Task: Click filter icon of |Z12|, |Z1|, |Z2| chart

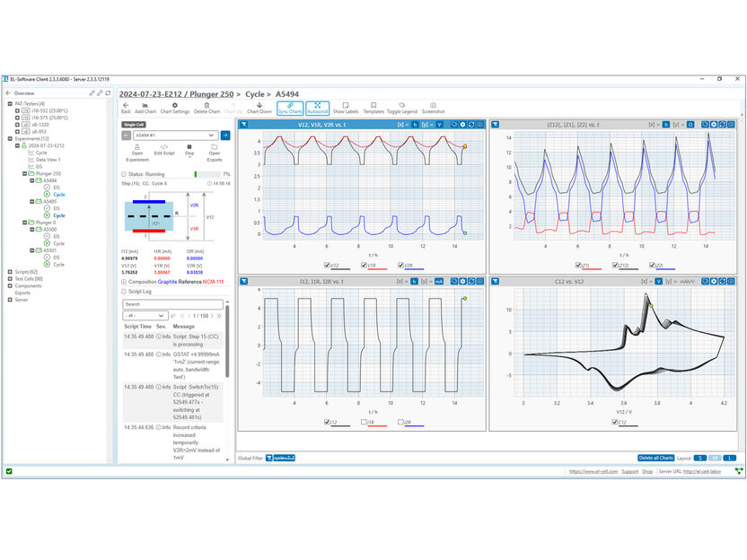Action: 496,124
